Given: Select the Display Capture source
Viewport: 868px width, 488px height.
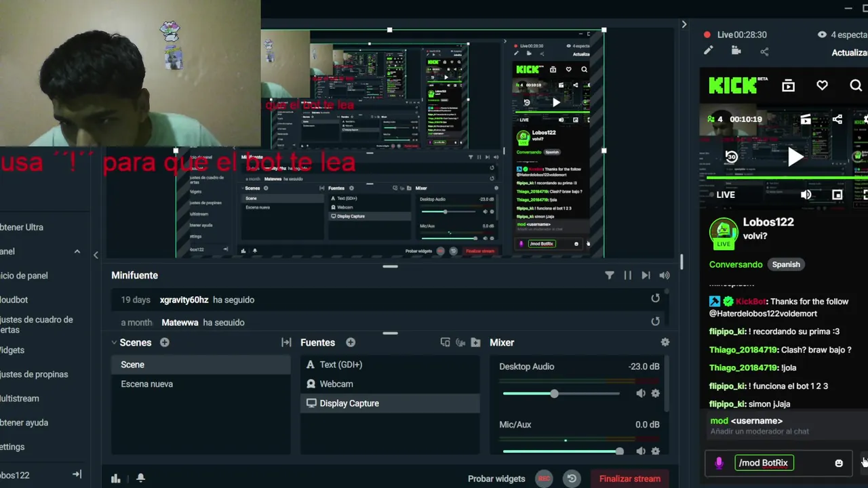Looking at the screenshot, I should (x=390, y=403).
